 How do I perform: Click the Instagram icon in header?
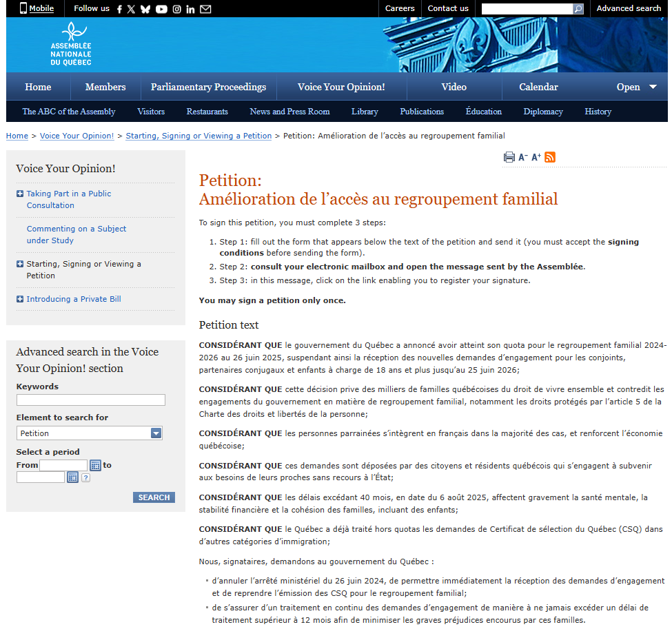[x=176, y=9]
